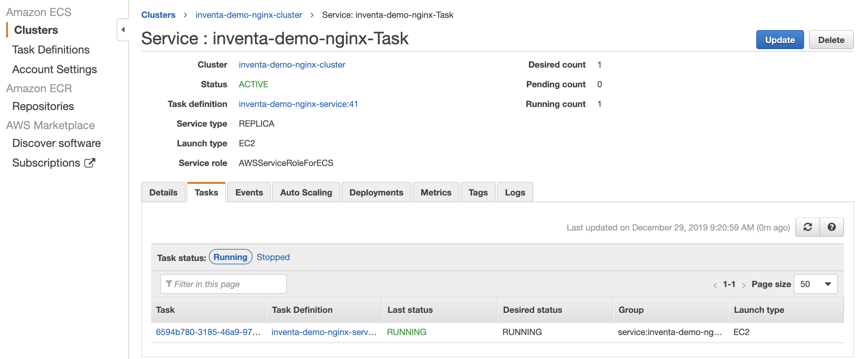The height and width of the screenshot is (359, 868).
Task: Click the Filter in this page field
Action: (224, 284)
